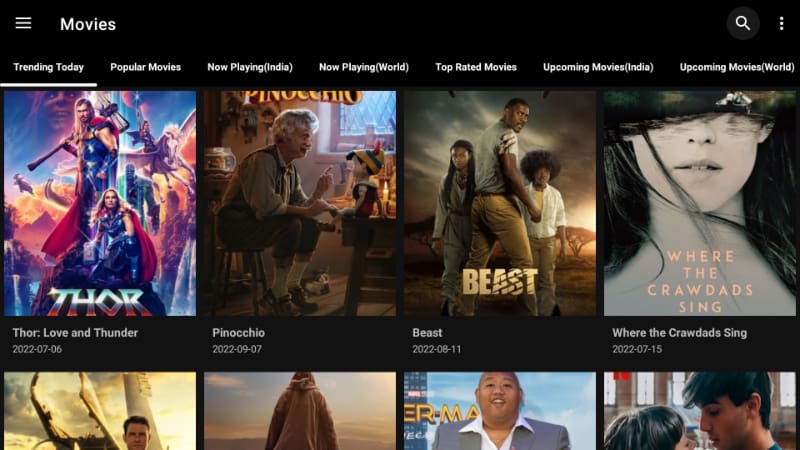Open the three-dot overflow menu

tap(781, 23)
